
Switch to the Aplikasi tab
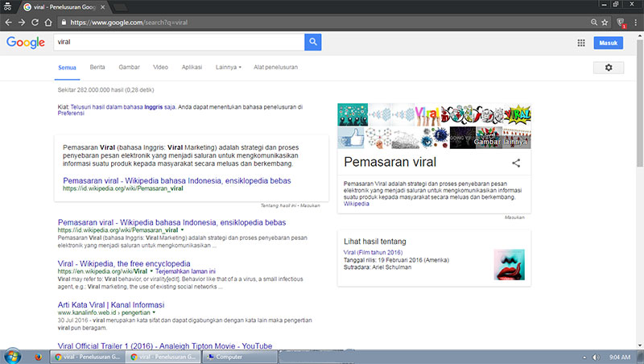pos(192,67)
